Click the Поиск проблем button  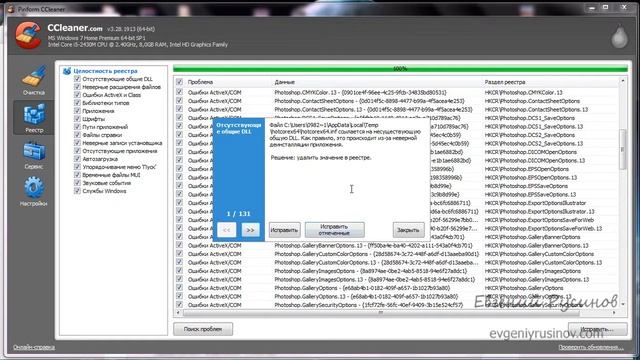[203, 329]
